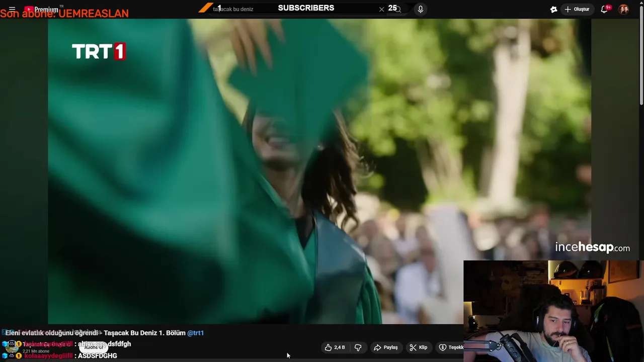Subscribe using the Abone ol button

tap(94, 347)
